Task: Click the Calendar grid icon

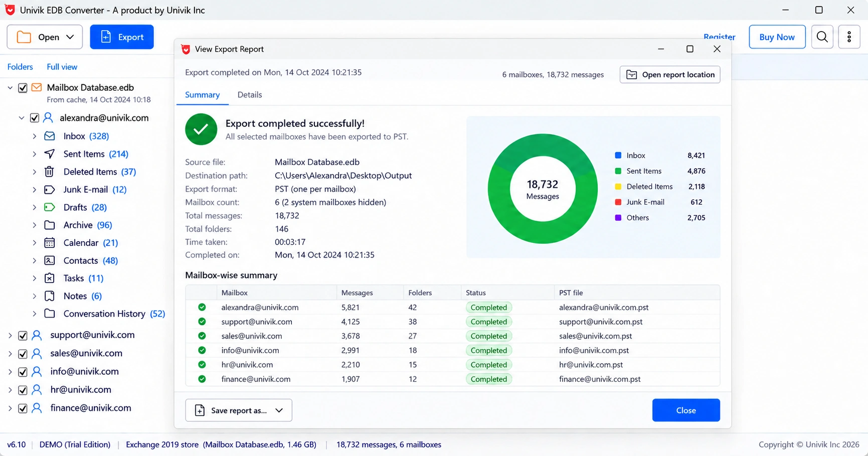Action: tap(50, 243)
